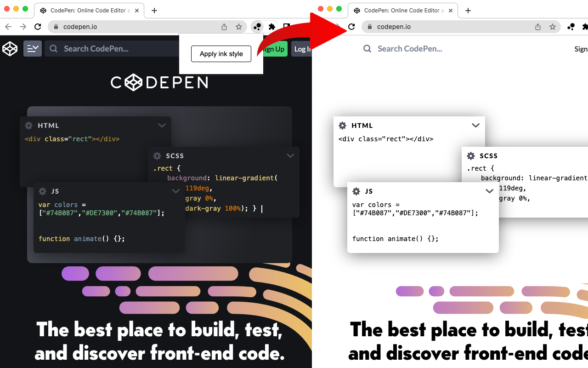
Task: Open Extensions puzzle icon in left browser
Action: [x=272, y=27]
